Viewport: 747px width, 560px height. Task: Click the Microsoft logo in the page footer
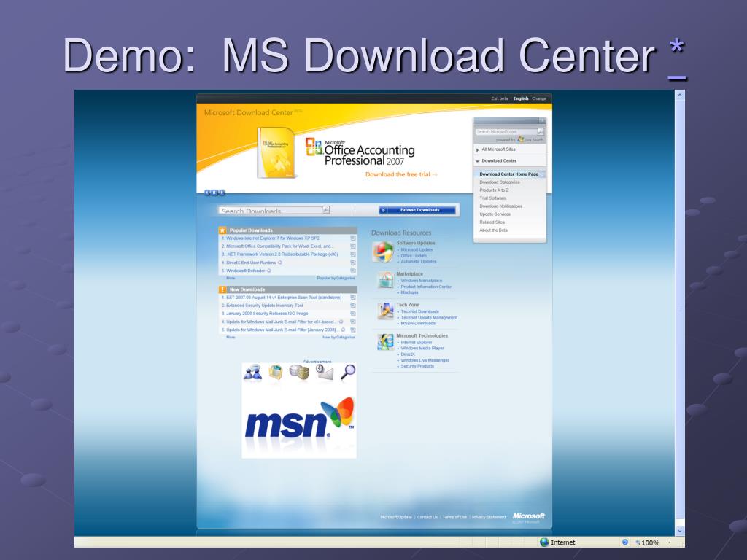point(528,516)
